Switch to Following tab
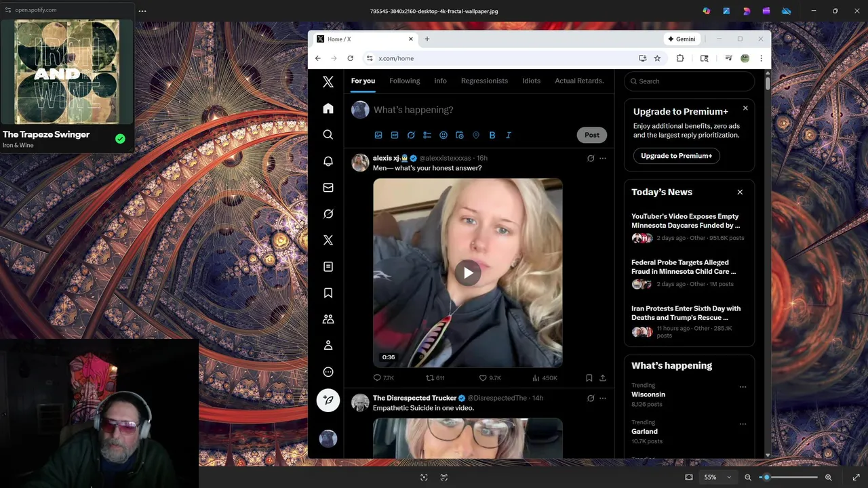Screen dimensions: 868x488 [405, 81]
